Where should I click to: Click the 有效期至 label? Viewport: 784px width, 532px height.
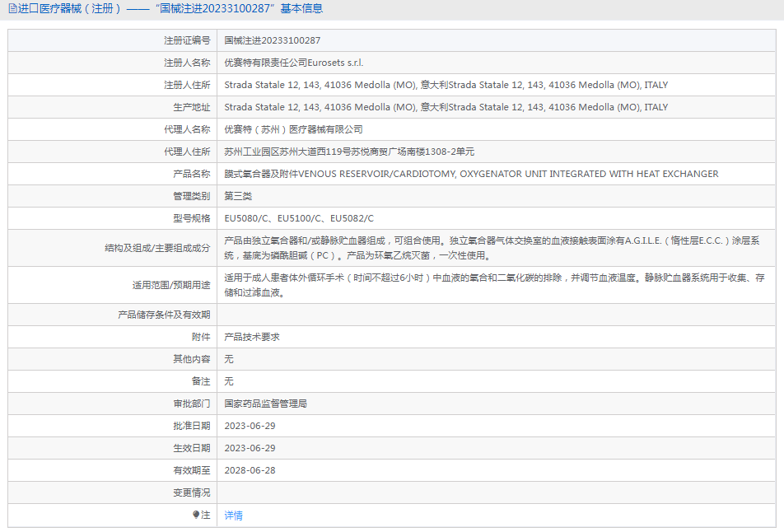(192, 470)
